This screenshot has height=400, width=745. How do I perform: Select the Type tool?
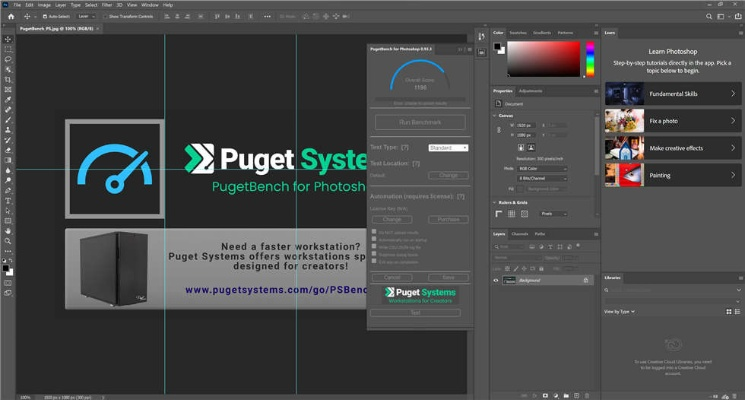coord(8,200)
